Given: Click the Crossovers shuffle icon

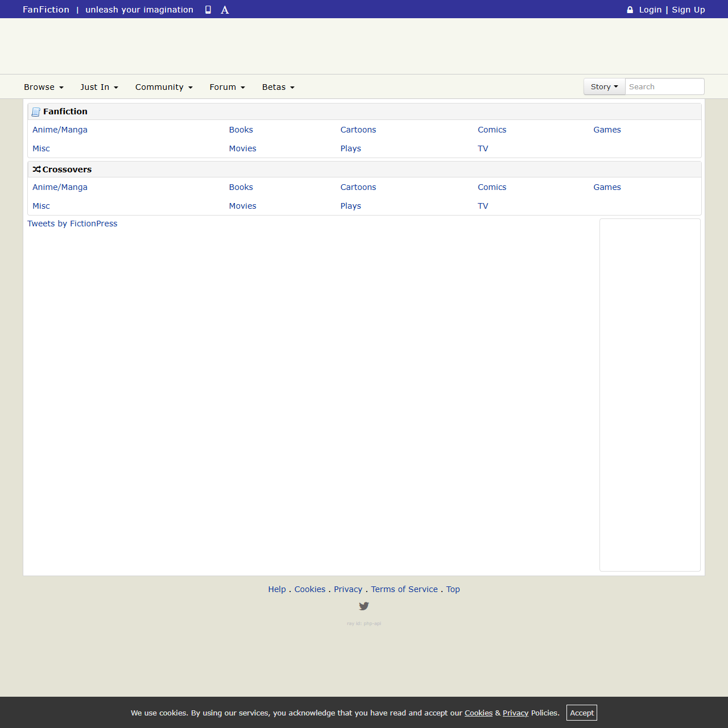Looking at the screenshot, I should point(36,169).
